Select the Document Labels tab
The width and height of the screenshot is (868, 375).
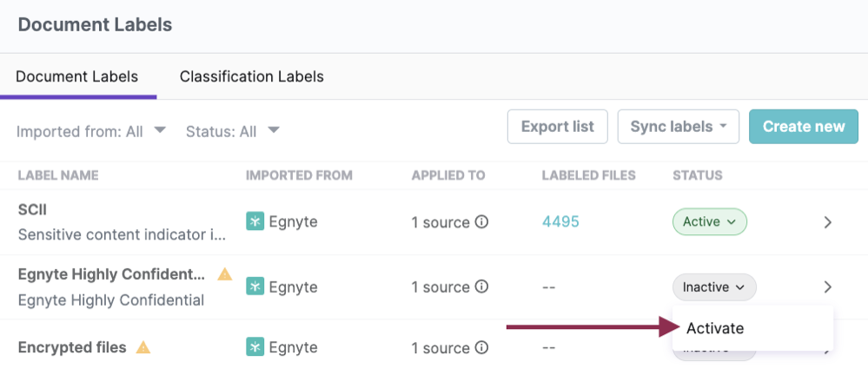tap(77, 76)
